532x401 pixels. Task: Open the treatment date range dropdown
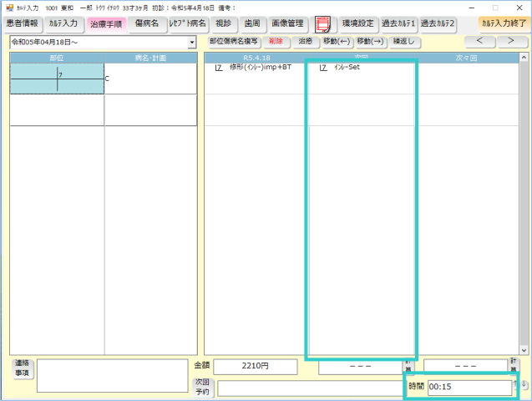(x=192, y=42)
